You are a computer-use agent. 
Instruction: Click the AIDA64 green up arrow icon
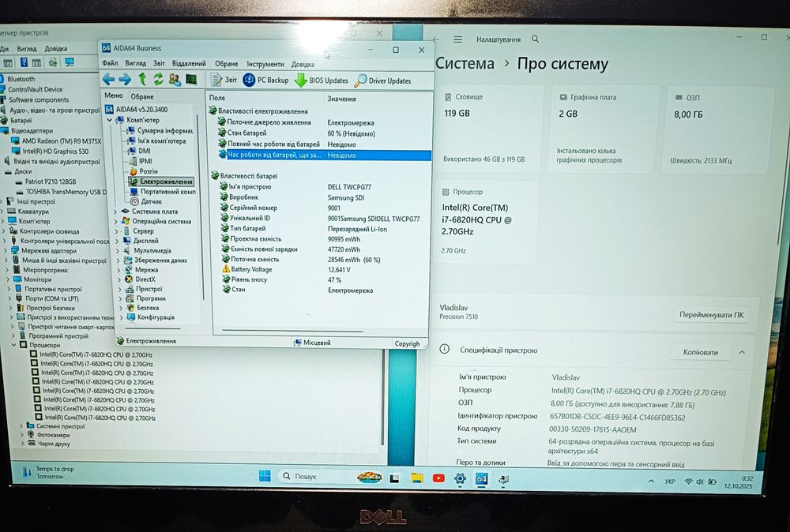[142, 79]
